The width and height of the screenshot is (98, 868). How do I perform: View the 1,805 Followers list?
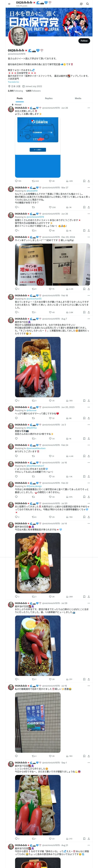(x=33, y=91)
